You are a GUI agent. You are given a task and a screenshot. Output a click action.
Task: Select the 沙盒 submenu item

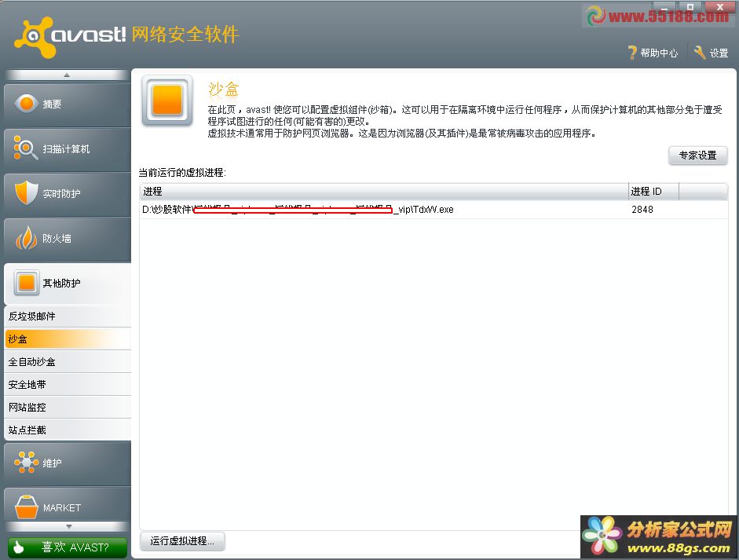[68, 339]
